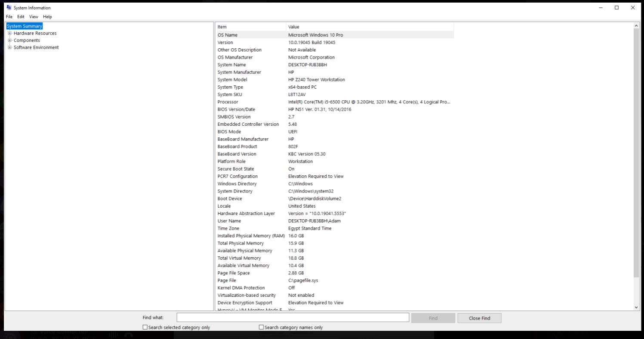This screenshot has width=644, height=339.
Task: Select the Total Physical Memory row
Action: coord(335,243)
